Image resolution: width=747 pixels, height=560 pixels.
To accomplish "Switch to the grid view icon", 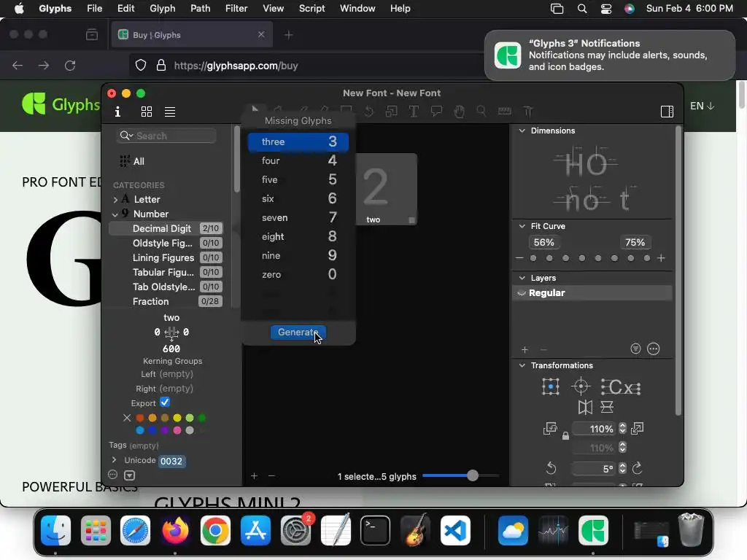I will point(147,112).
